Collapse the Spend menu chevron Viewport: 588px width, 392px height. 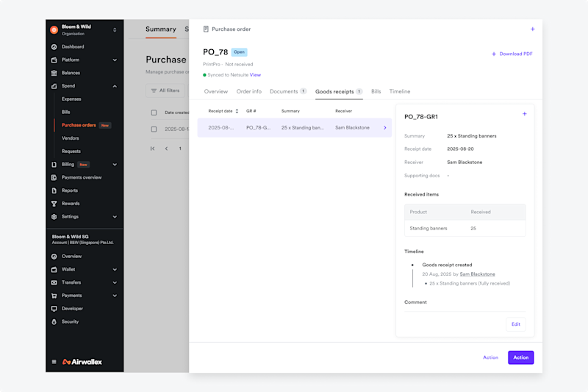[115, 86]
